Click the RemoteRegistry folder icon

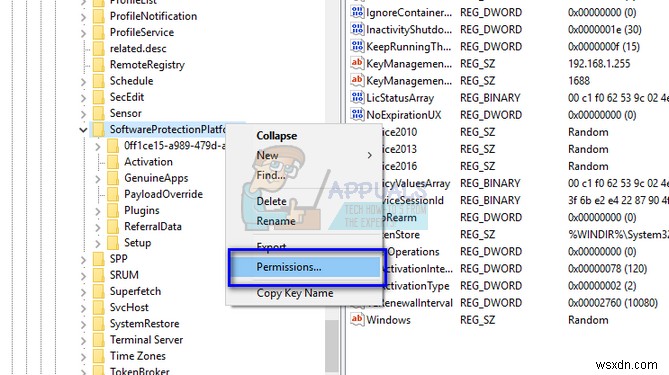99,65
